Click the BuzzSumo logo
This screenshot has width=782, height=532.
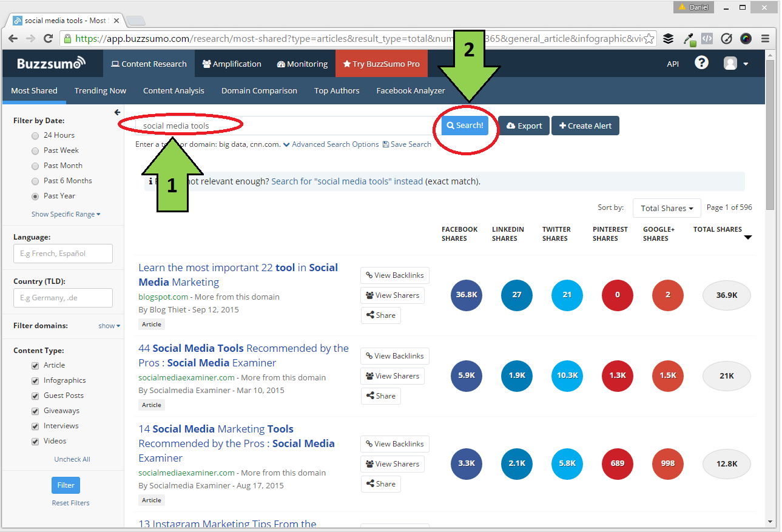[x=51, y=64]
